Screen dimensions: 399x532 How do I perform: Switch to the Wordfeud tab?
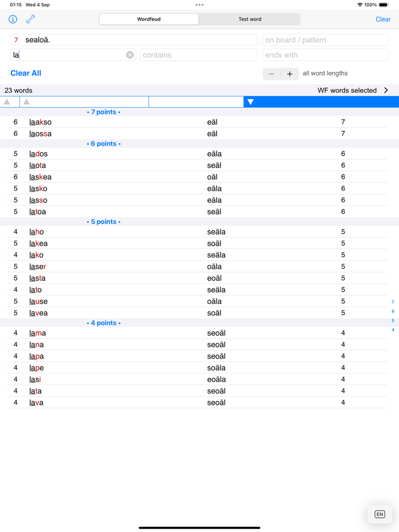149,19
